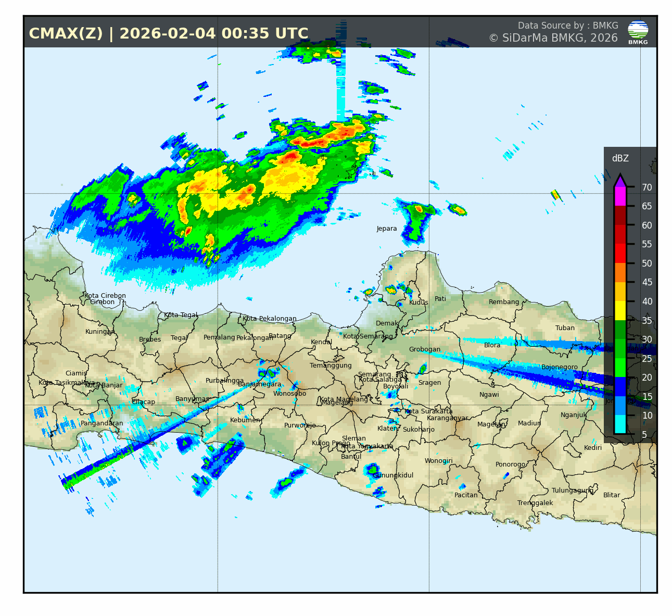
Task: Click the Jepara map label
Action: [x=387, y=229]
